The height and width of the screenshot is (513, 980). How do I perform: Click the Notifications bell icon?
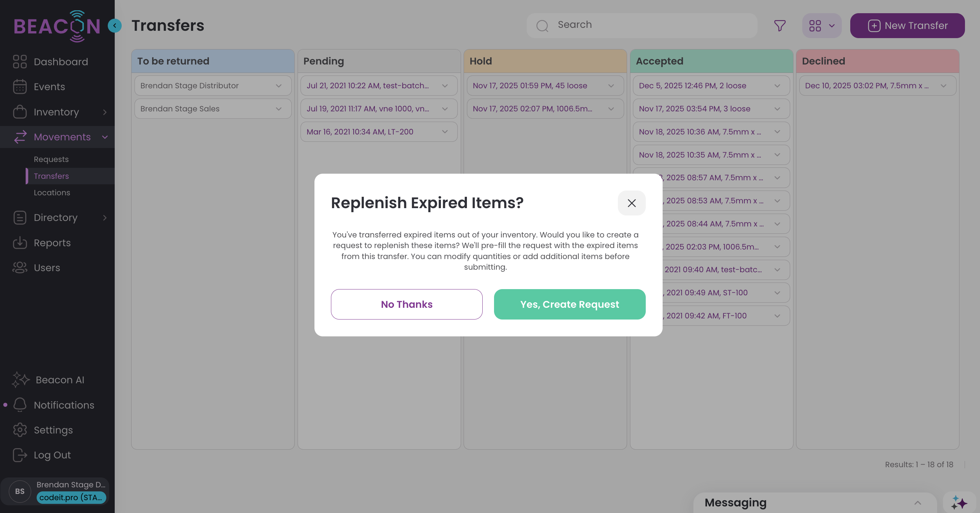tap(20, 405)
